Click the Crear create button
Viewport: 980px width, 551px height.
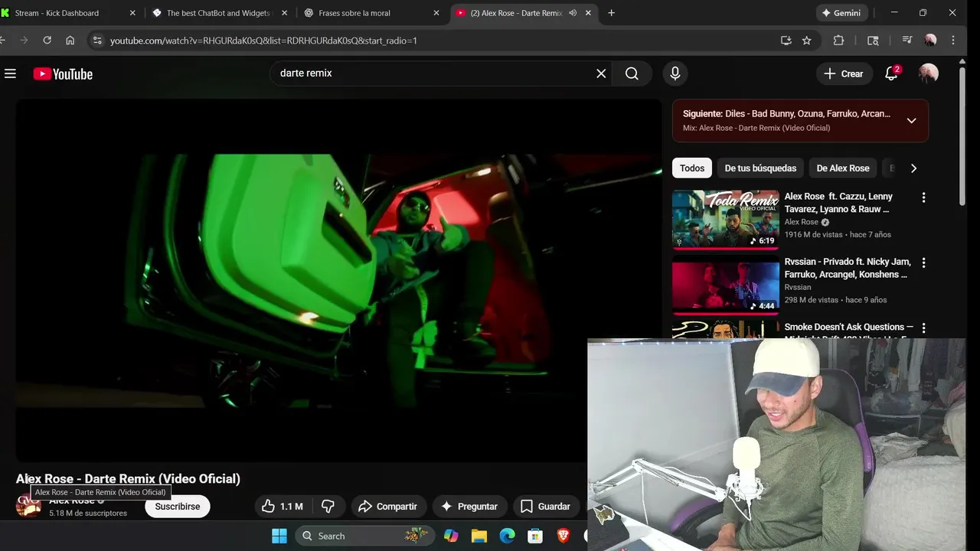844,73
